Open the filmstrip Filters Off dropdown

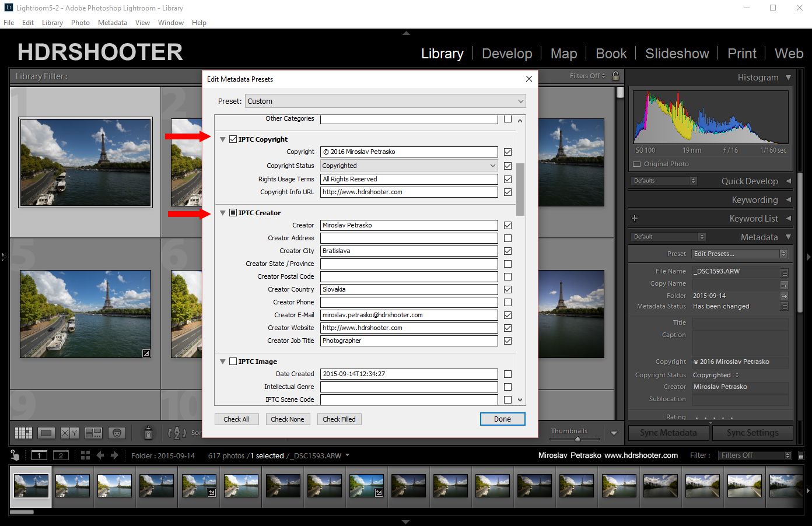click(755, 455)
